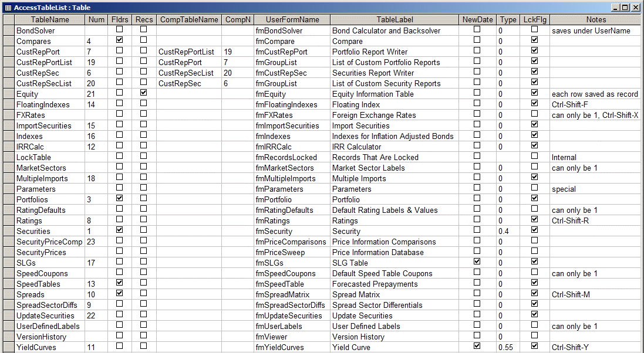The height and width of the screenshot is (353, 644).
Task: Disable the LckFlg checkbox on the Securities row
Action: [x=534, y=231]
